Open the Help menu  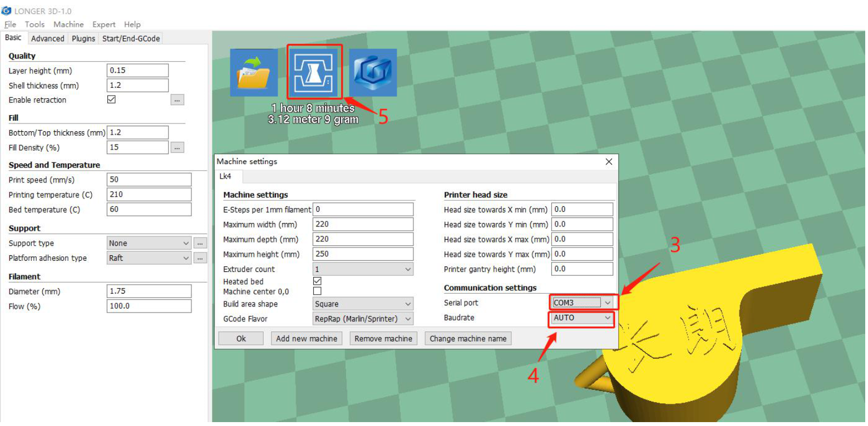(x=132, y=24)
